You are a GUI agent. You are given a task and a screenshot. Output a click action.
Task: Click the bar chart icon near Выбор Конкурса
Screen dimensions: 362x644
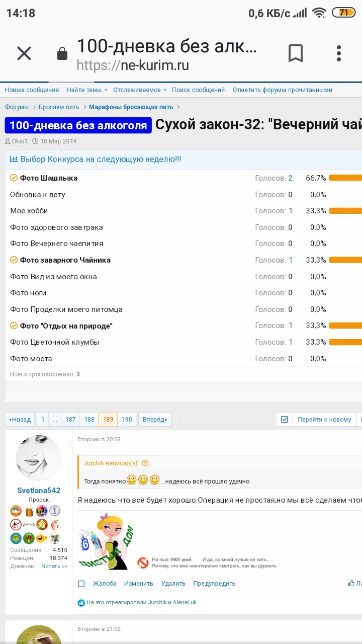point(14,158)
